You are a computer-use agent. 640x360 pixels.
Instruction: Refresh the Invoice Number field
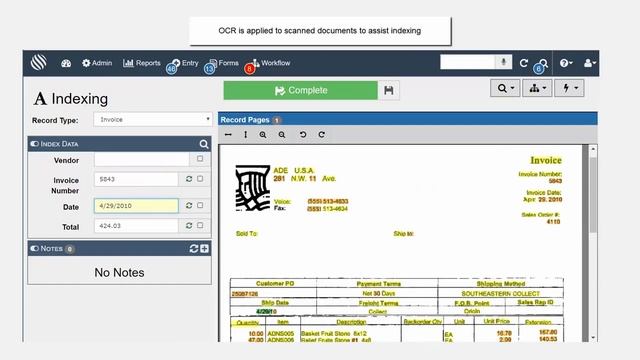189,179
